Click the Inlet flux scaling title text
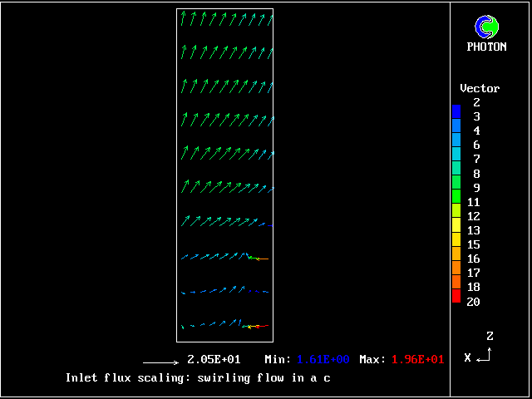This screenshot has width=532, height=399. coord(198,378)
